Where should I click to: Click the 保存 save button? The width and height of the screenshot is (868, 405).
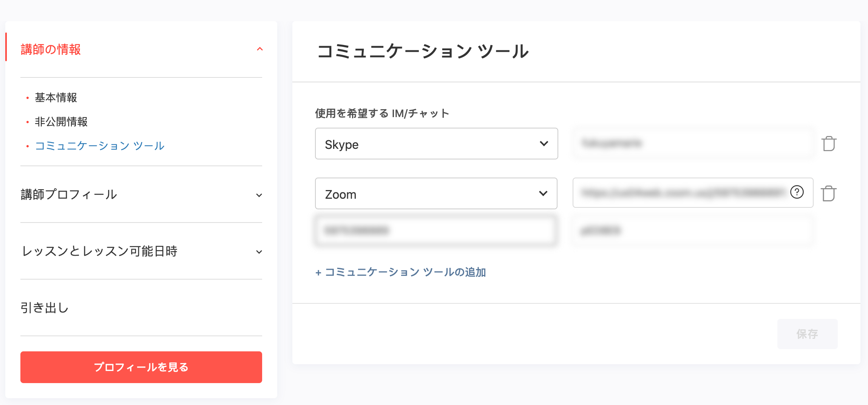pyautogui.click(x=808, y=334)
